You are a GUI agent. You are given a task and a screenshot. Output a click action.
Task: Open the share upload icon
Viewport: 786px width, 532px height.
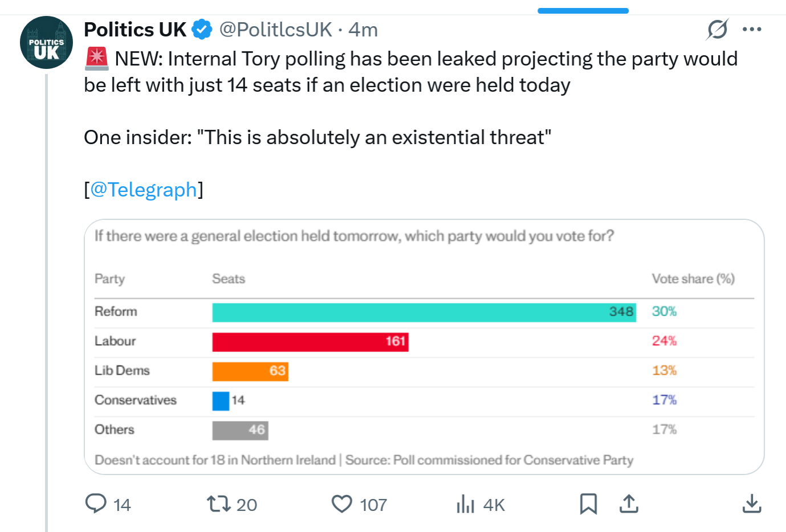pyautogui.click(x=629, y=504)
